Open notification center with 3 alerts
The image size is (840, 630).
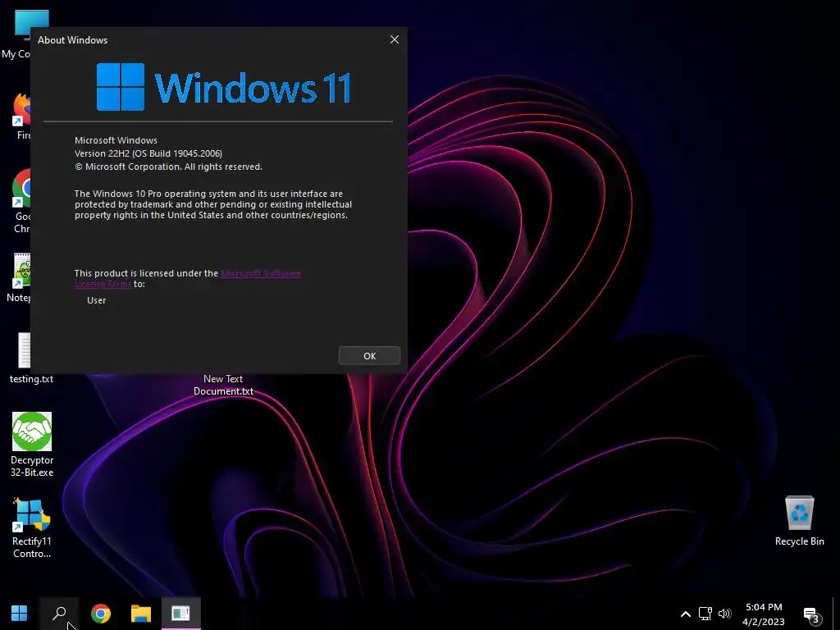point(811,614)
